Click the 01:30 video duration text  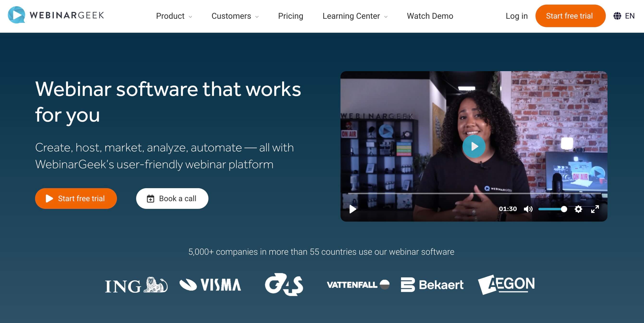[508, 209]
